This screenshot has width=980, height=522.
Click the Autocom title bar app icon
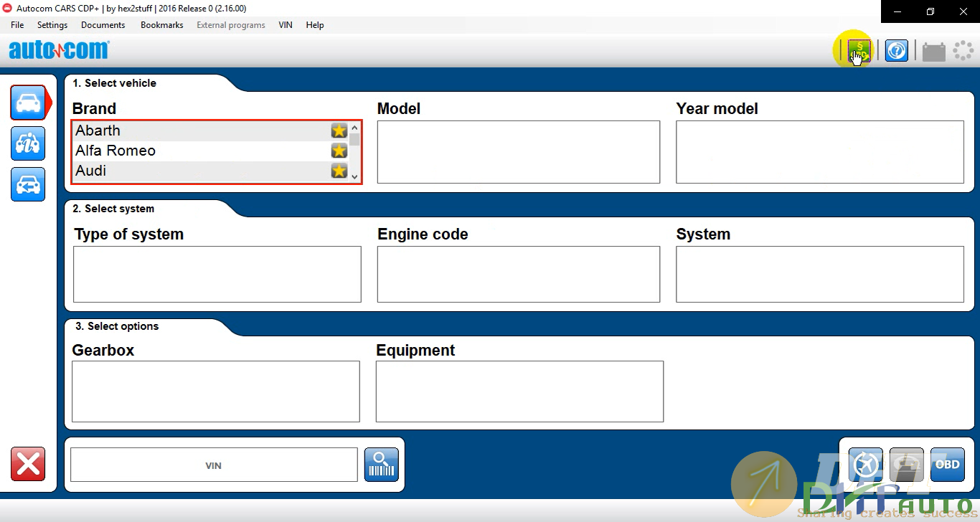[8, 8]
